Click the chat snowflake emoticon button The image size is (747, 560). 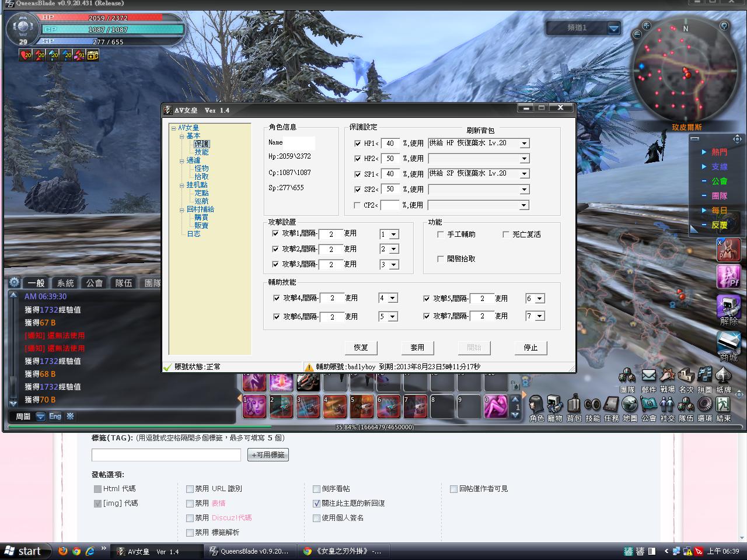[x=70, y=416]
